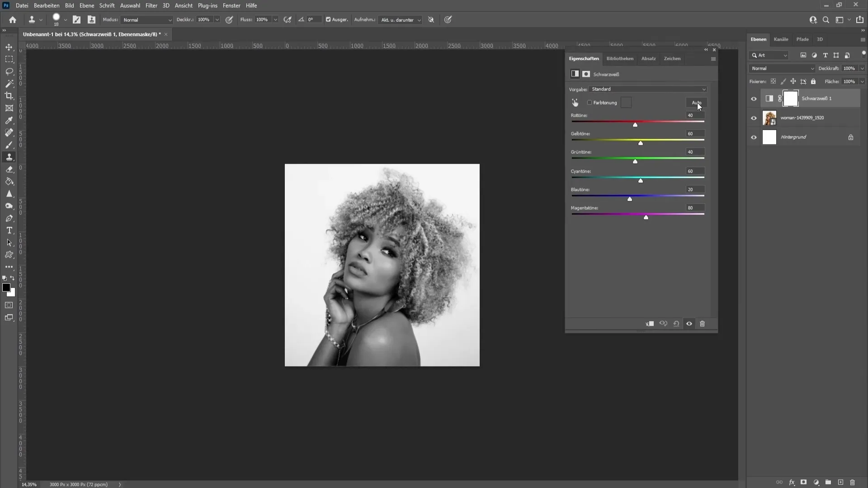Click Auto button in properties panel

click(x=696, y=102)
